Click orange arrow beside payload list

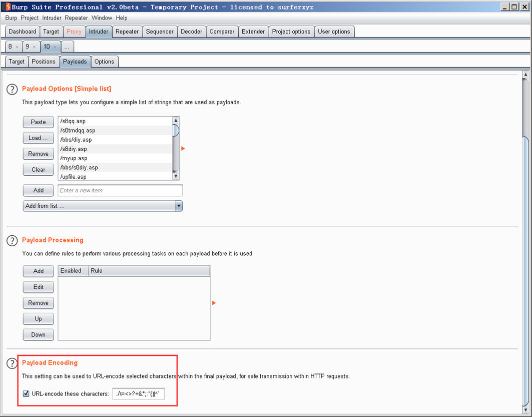pos(183,149)
